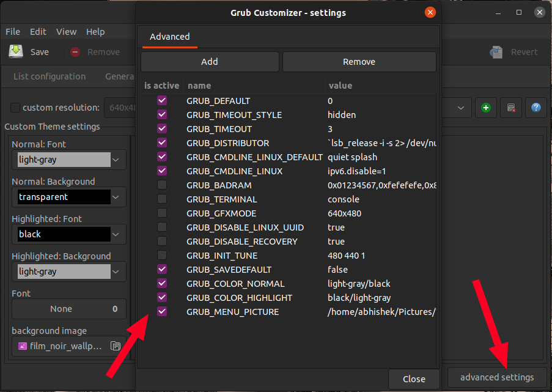The width and height of the screenshot is (552, 392).
Task: Minimize the Grub Customizer main window
Action: 498,13
